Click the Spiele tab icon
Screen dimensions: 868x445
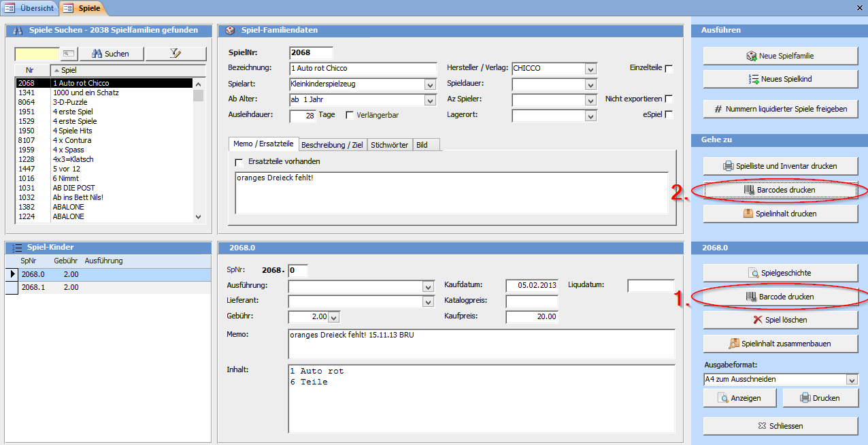(68, 8)
